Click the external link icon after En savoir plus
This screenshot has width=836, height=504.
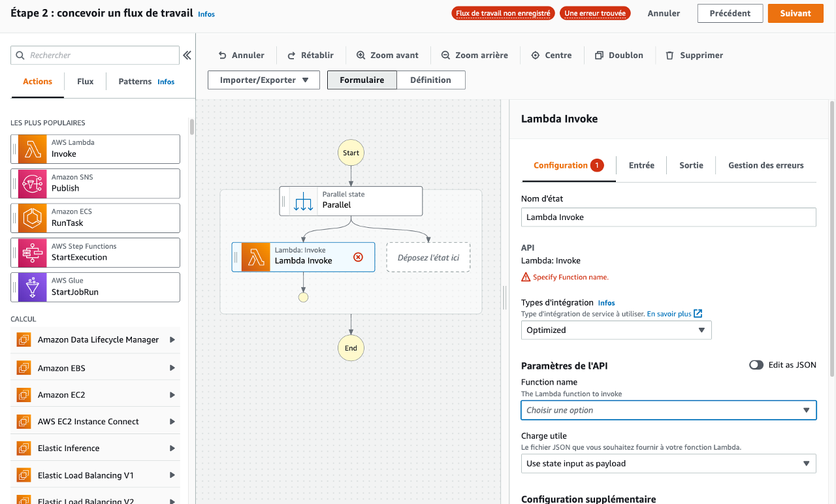pos(698,313)
